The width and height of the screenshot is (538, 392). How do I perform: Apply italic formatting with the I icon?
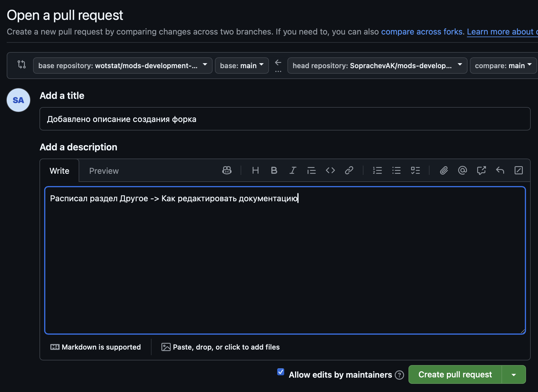293,171
